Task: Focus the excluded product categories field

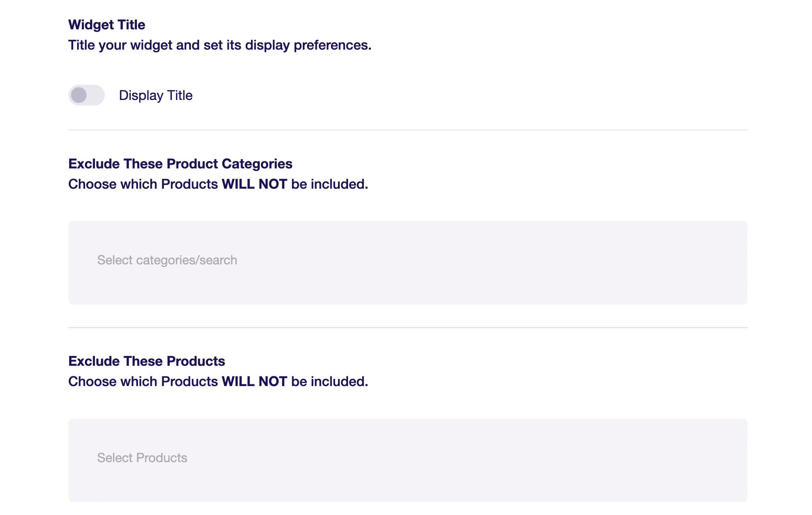Action: (x=408, y=263)
